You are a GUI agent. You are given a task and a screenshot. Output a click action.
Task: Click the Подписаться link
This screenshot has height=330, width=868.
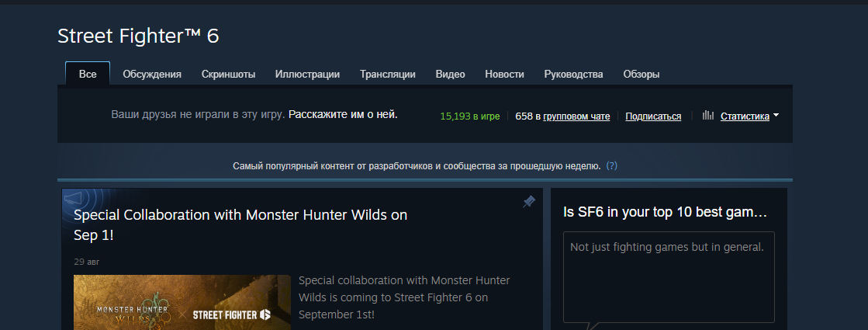(x=653, y=116)
